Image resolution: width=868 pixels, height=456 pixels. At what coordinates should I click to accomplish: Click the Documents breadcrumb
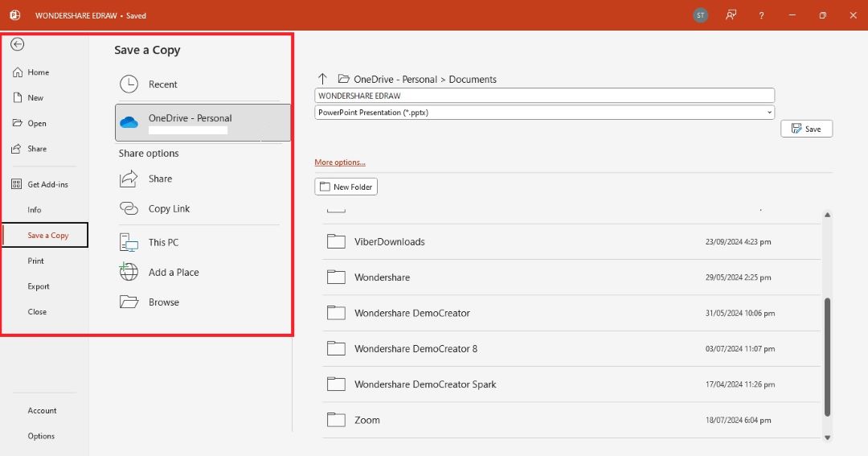click(x=473, y=80)
